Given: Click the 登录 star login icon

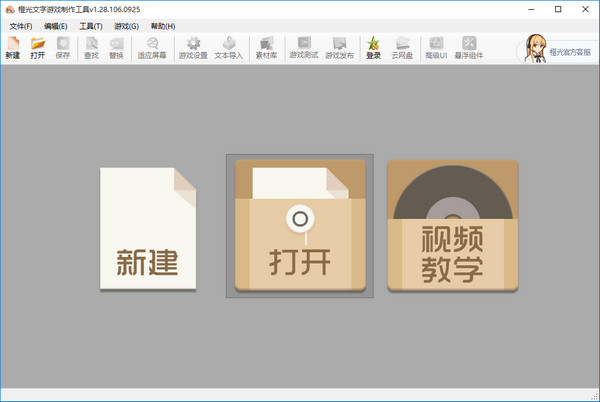Looking at the screenshot, I should 373,48.
